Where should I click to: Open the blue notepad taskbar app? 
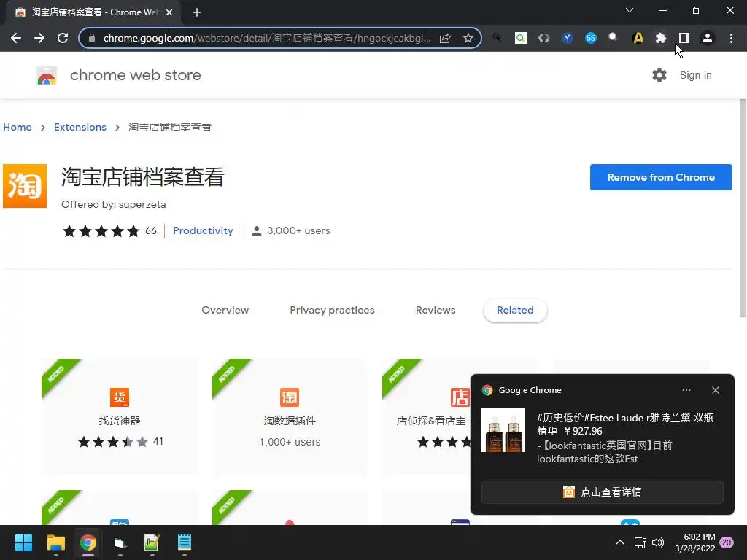pyautogui.click(x=185, y=542)
